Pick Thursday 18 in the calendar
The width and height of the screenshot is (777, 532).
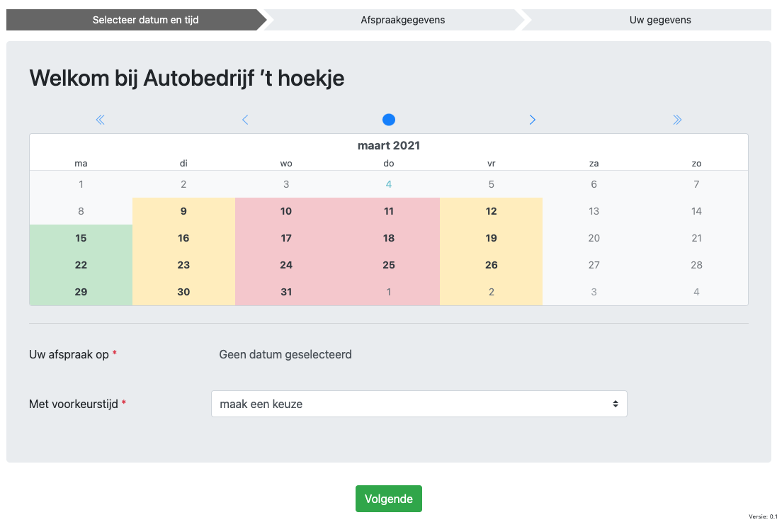pos(388,238)
